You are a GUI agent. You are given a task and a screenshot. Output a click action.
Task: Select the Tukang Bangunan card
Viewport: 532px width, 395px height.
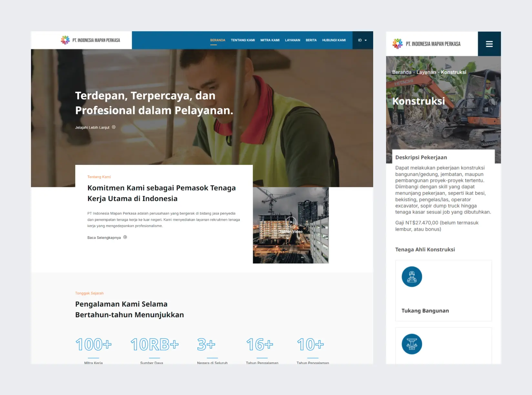coord(443,290)
